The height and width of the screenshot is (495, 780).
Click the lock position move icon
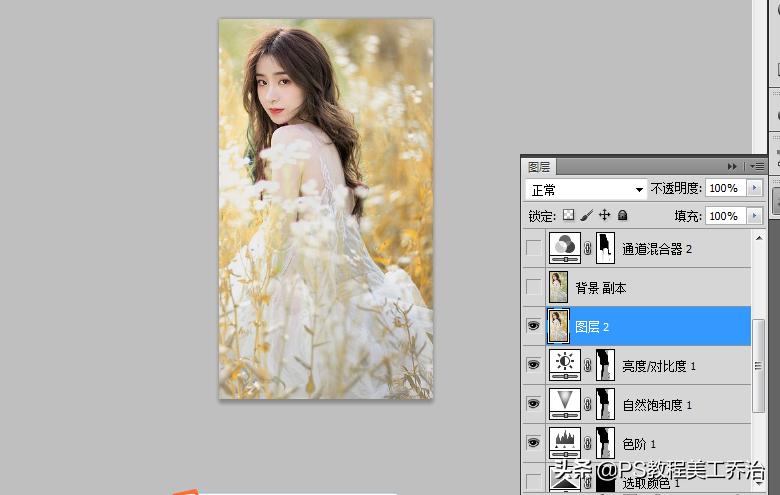[x=605, y=216]
